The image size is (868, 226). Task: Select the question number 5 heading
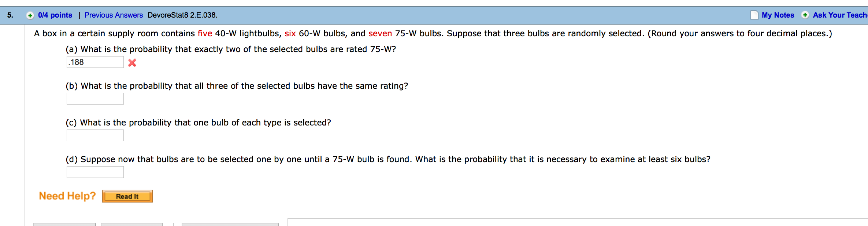coord(10,15)
